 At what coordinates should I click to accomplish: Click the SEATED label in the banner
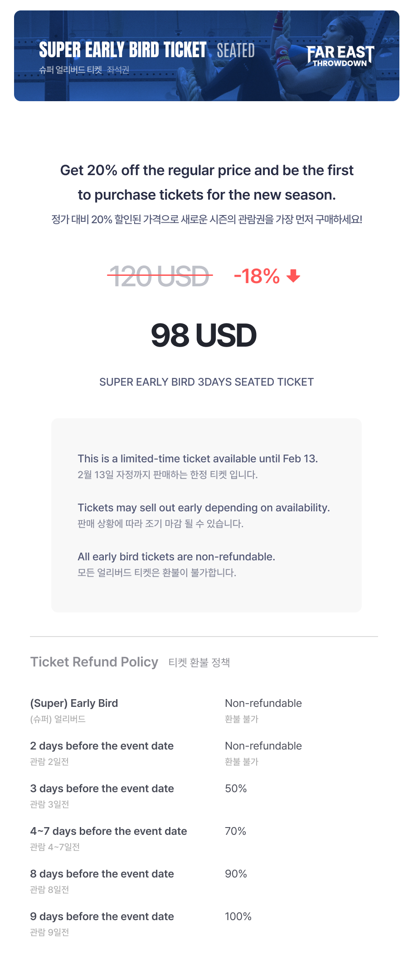[236, 51]
